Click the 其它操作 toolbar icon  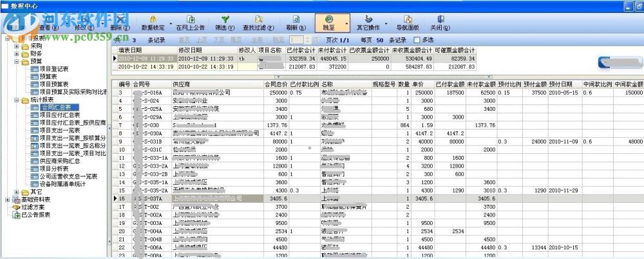(x=368, y=19)
